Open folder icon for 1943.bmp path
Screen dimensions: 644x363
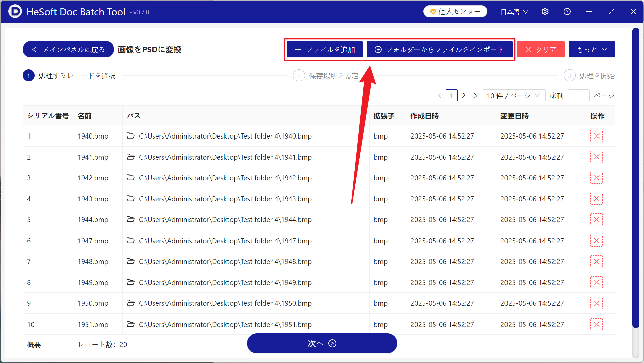131,198
